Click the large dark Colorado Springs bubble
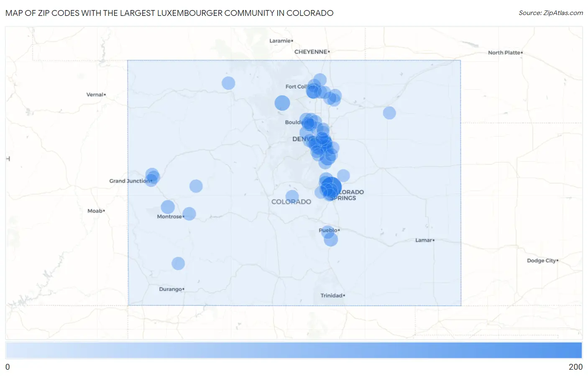This screenshot has height=376, width=588. coord(332,187)
